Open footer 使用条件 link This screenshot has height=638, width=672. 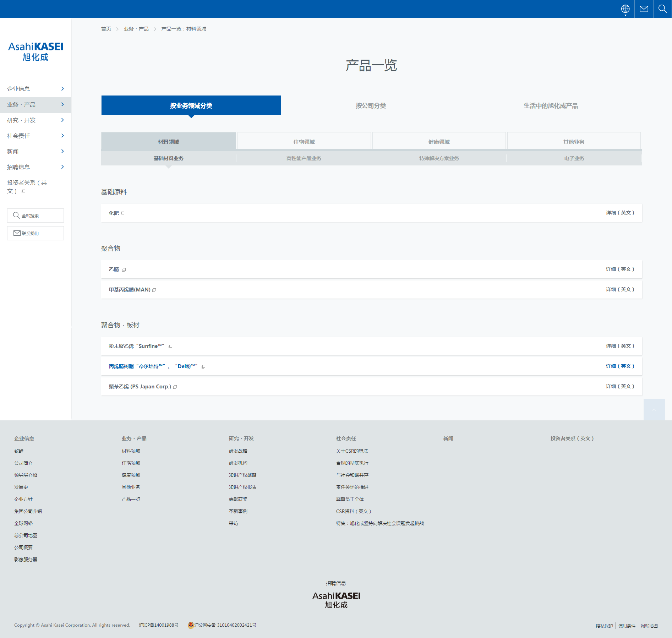[x=627, y=626]
